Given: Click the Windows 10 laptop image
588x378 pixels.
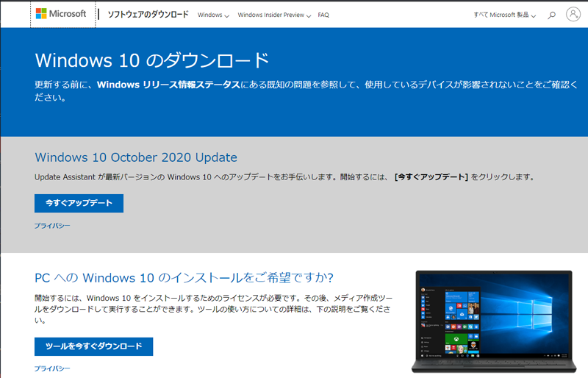Looking at the screenshot, I should [494, 321].
